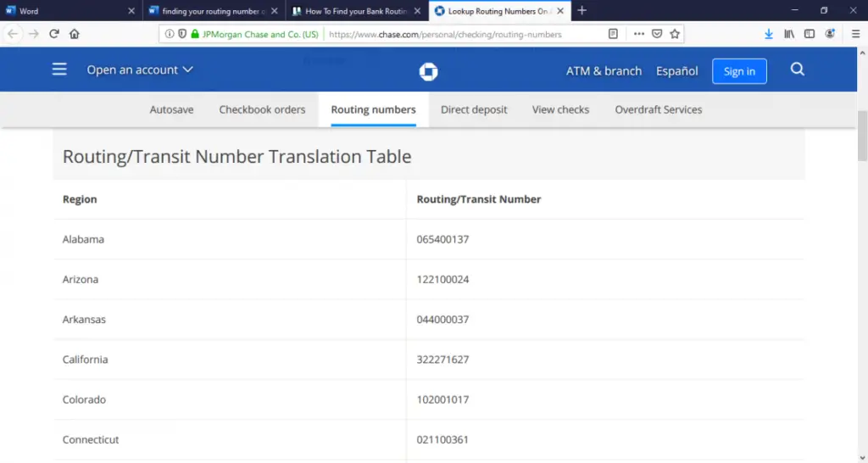
Task: Open the ATM & branch link
Action: click(x=604, y=71)
